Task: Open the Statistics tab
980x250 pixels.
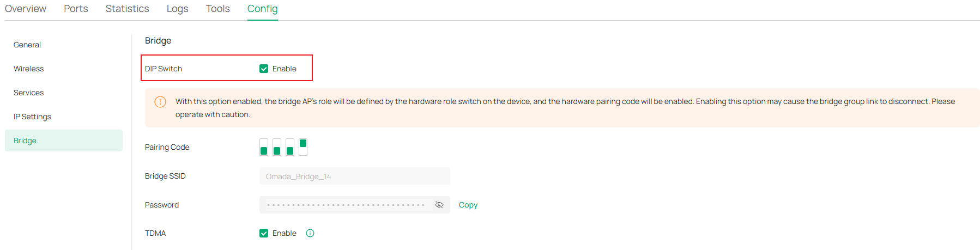Action: (x=128, y=9)
